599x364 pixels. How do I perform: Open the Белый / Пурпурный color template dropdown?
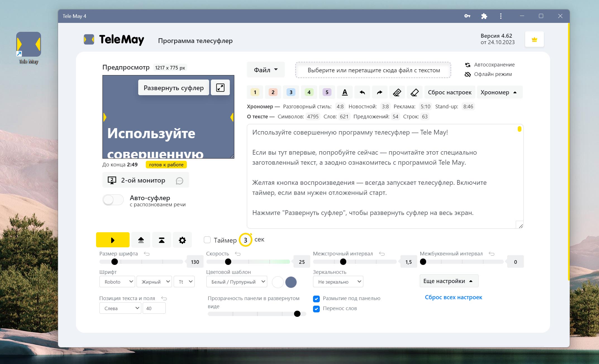(x=237, y=282)
